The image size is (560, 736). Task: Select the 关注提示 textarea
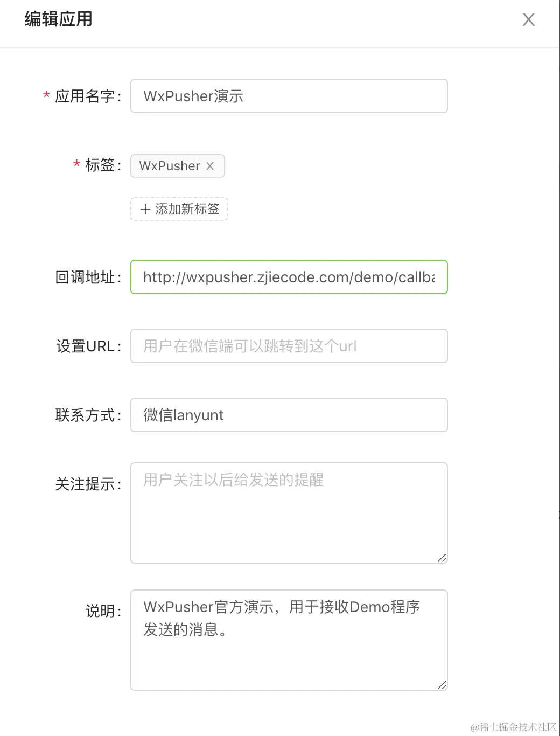[289, 512]
